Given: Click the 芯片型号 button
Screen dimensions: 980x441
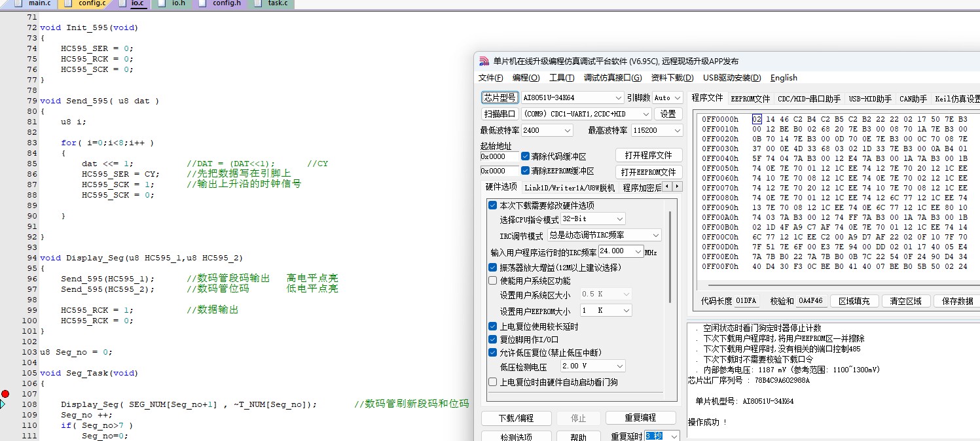Looking at the screenshot, I should click(x=500, y=97).
